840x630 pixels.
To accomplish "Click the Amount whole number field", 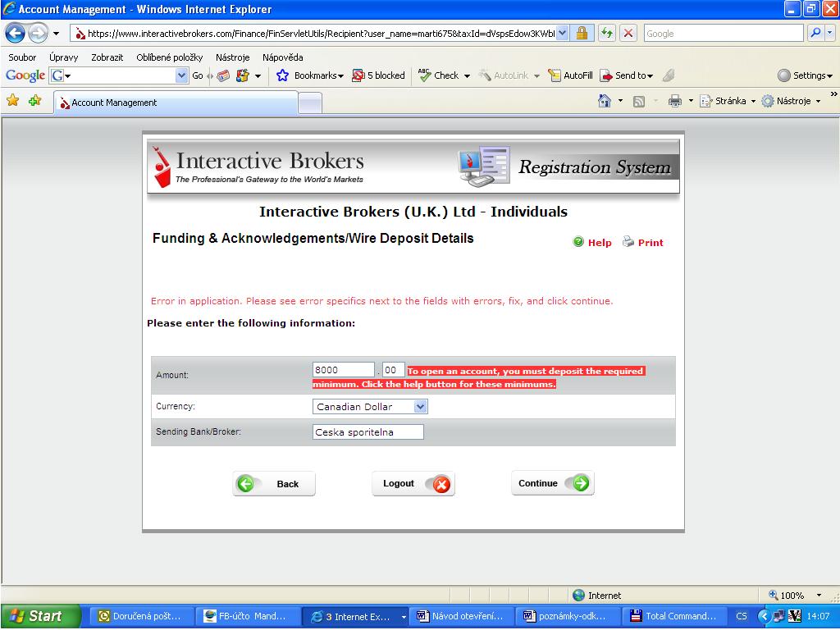I will 344,370.
